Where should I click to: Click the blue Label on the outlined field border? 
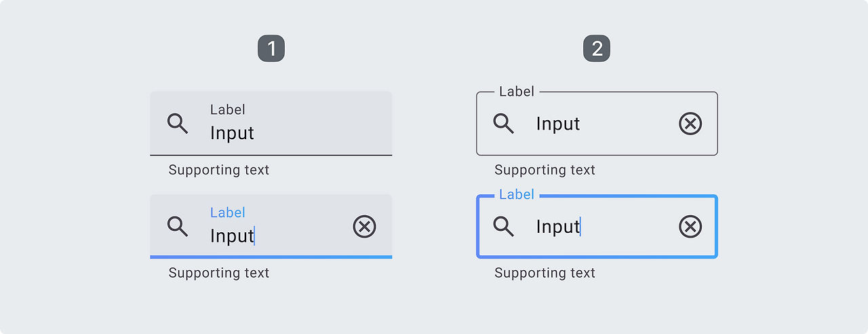[517, 195]
